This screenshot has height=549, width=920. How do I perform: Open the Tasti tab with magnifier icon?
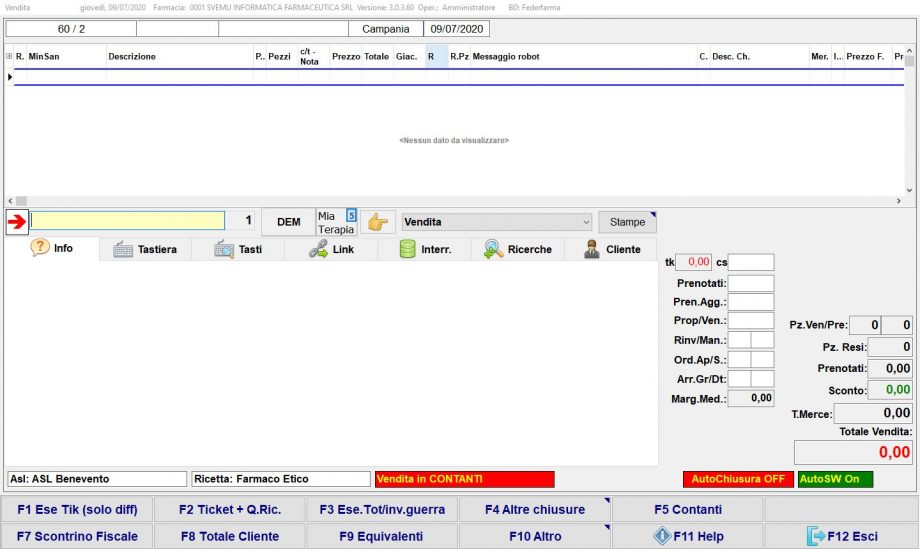238,250
